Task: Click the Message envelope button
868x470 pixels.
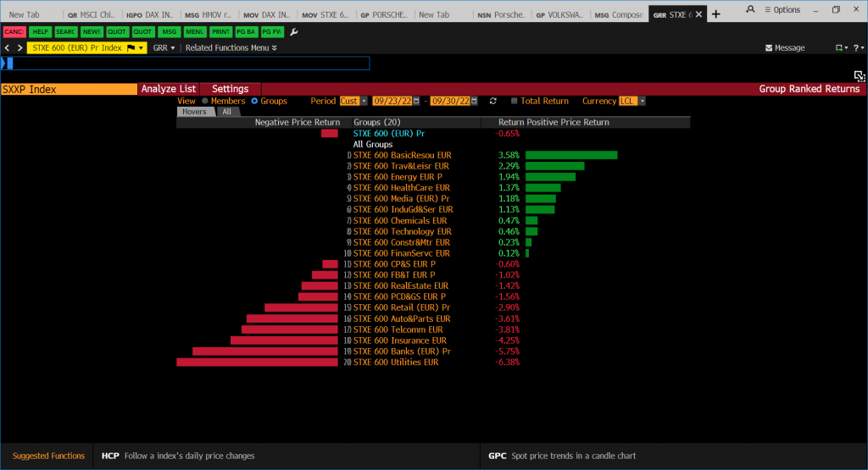Action: pos(785,48)
